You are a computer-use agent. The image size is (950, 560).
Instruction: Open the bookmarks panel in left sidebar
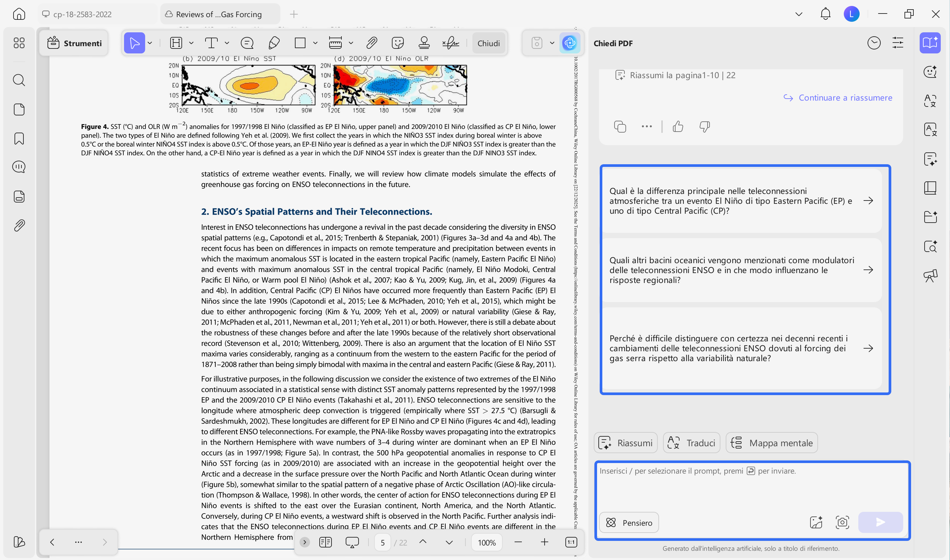point(19,139)
